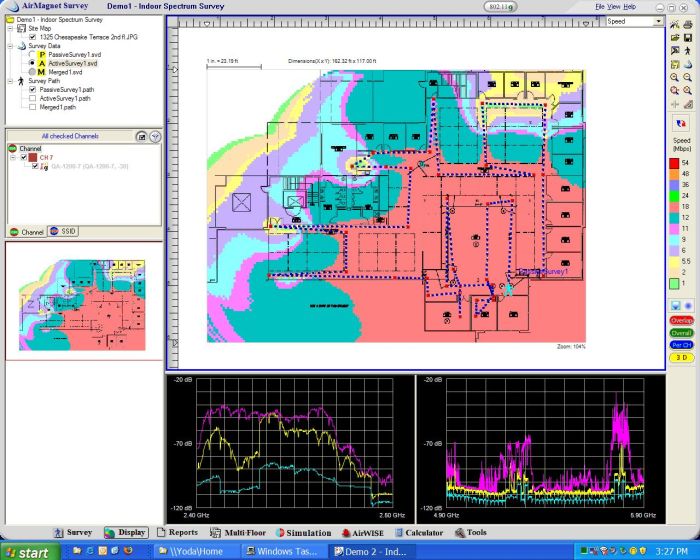Click the window icon beside All checked Channels

[x=142, y=137]
